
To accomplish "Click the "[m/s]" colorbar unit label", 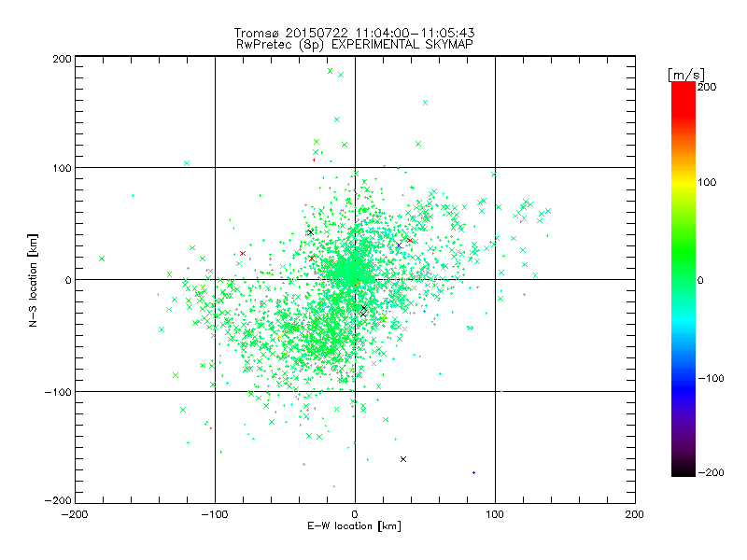I will [686, 76].
